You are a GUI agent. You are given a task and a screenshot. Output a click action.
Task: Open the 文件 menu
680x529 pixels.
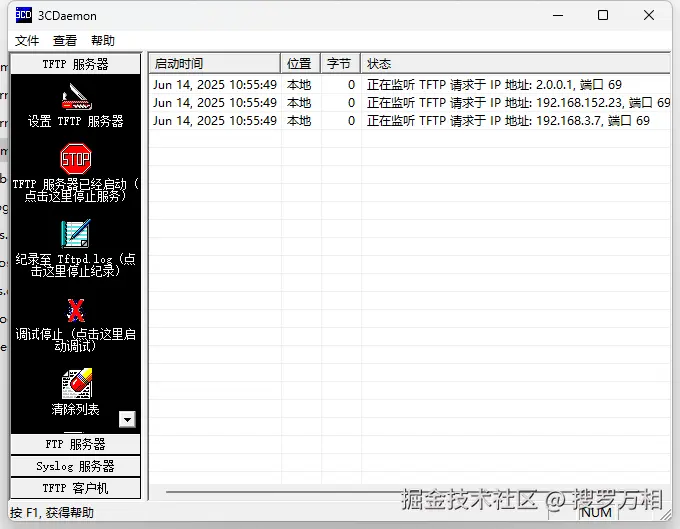[27, 41]
